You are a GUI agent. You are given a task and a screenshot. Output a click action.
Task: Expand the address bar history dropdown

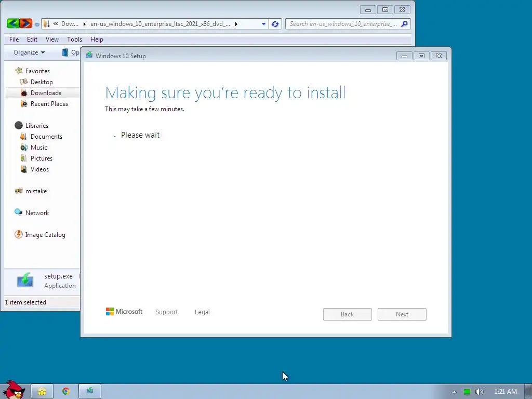coord(263,24)
